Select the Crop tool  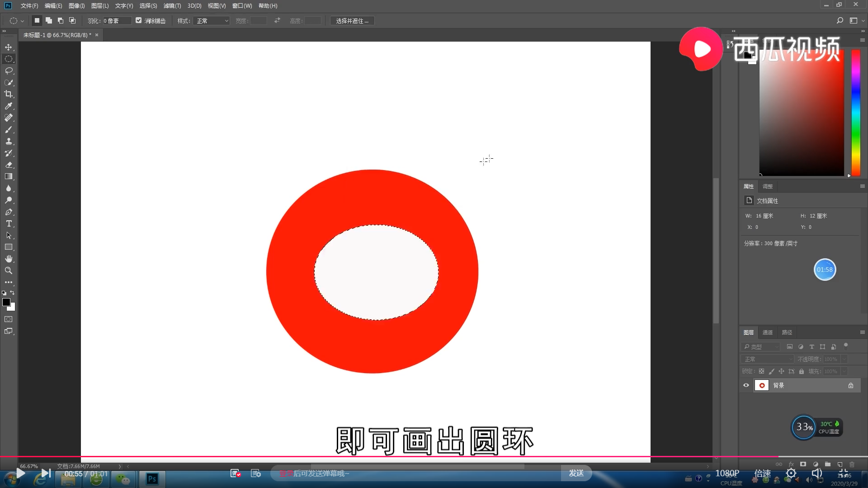(9, 94)
